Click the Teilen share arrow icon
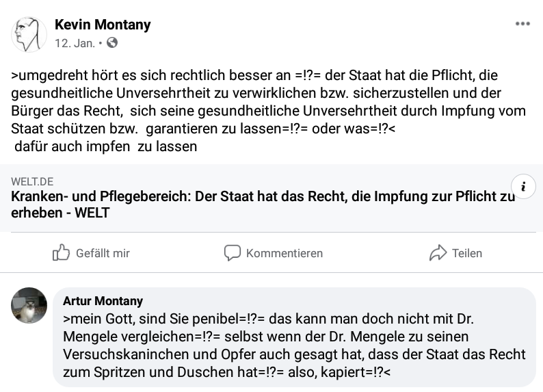 (438, 253)
